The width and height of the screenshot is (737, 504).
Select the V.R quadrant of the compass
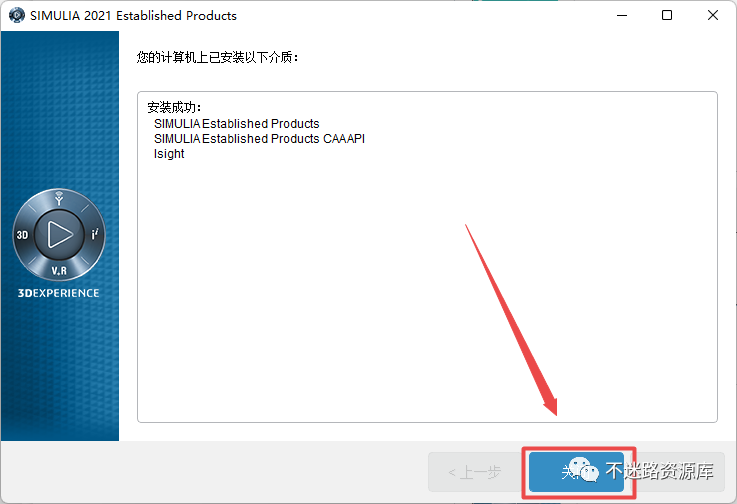[x=59, y=271]
